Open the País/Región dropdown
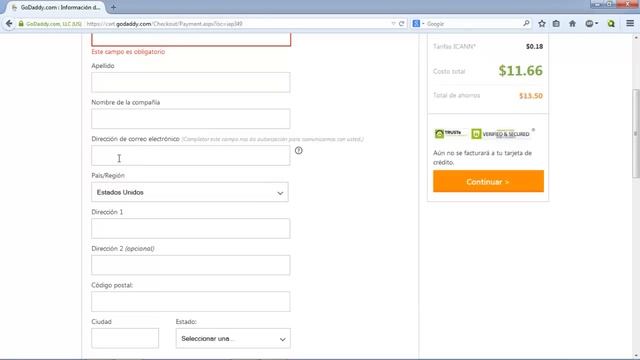Image resolution: width=640 pixels, height=360 pixels. 190,192
